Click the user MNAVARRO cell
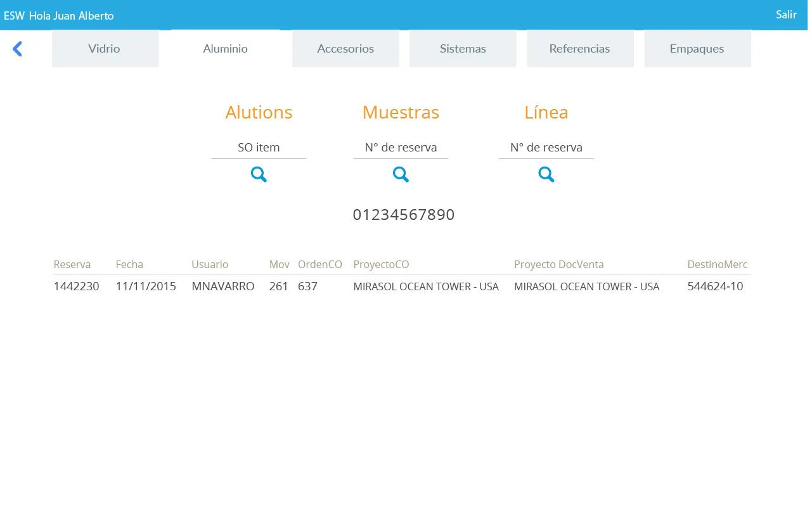The width and height of the screenshot is (812, 507). tap(223, 286)
